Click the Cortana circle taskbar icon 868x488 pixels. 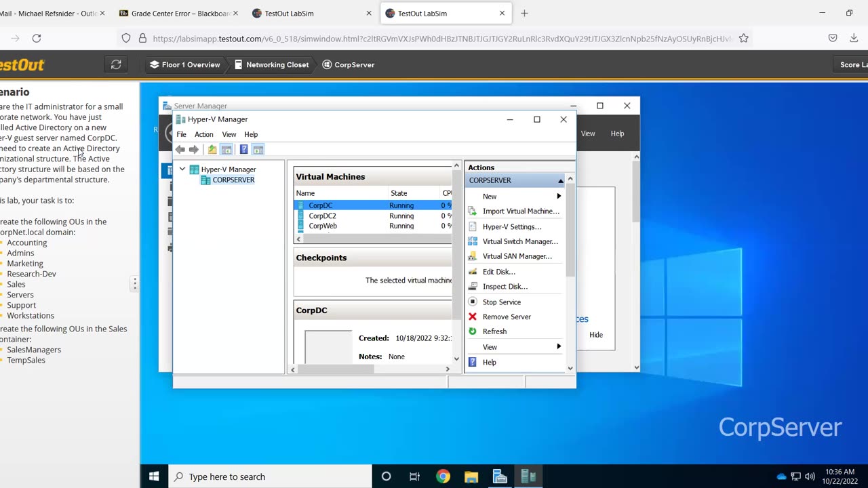coord(386,476)
